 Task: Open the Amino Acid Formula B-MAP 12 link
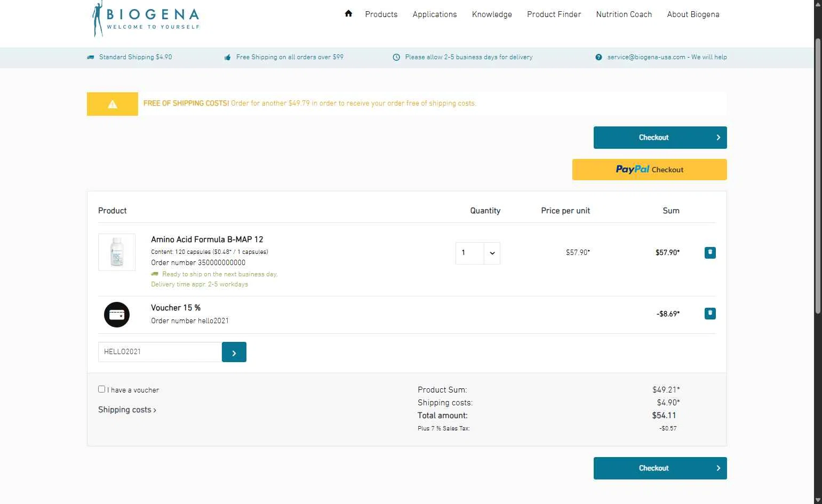tap(207, 239)
